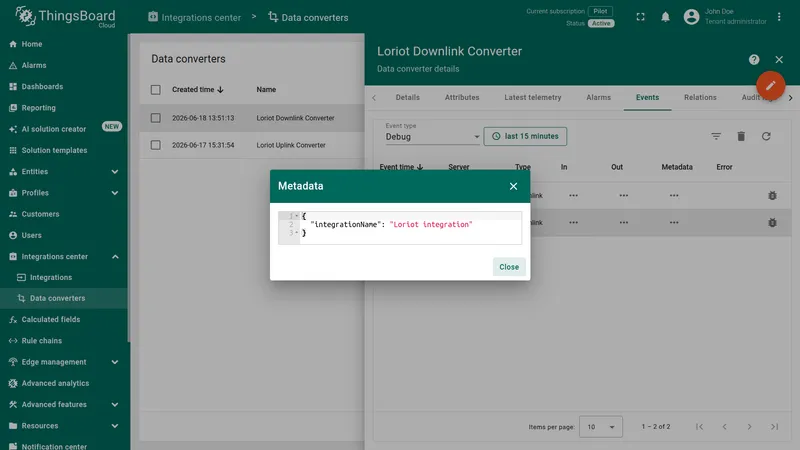Open Metadata ellipsis of second event row
The image size is (800, 450).
coord(674,222)
